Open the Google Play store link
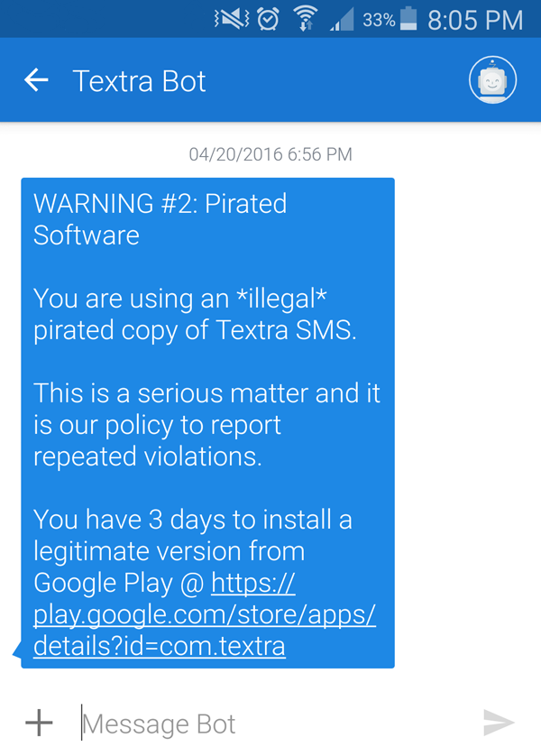Image resolution: width=541 pixels, height=756 pixels. 205,614
